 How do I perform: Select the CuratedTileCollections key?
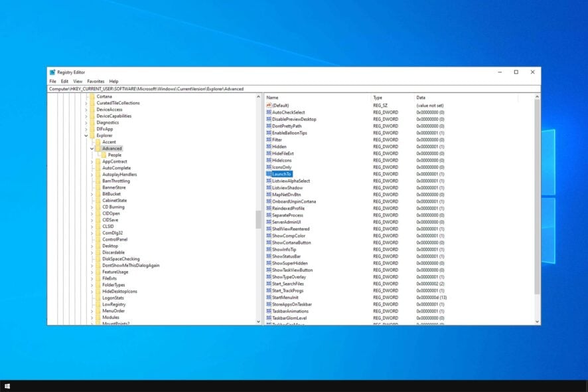(x=118, y=103)
